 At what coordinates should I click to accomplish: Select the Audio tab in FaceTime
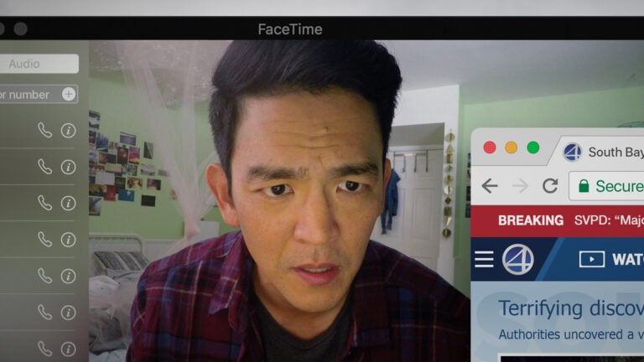pyautogui.click(x=39, y=64)
